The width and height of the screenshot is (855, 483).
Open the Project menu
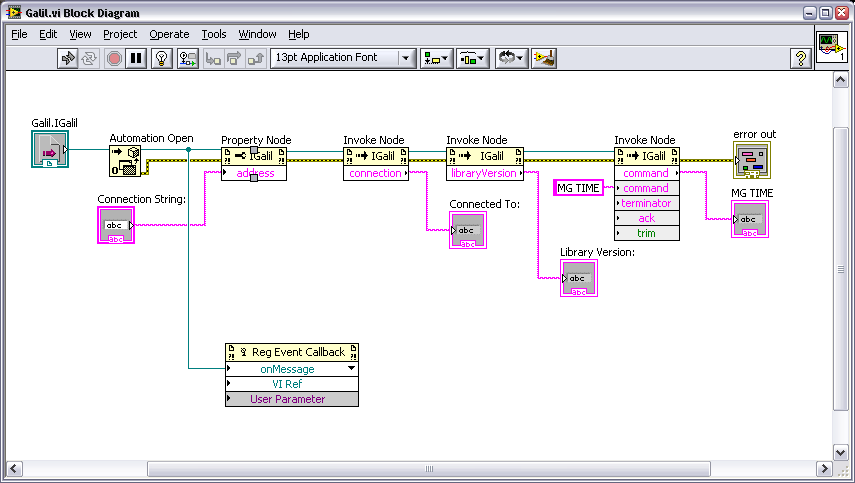coord(120,34)
